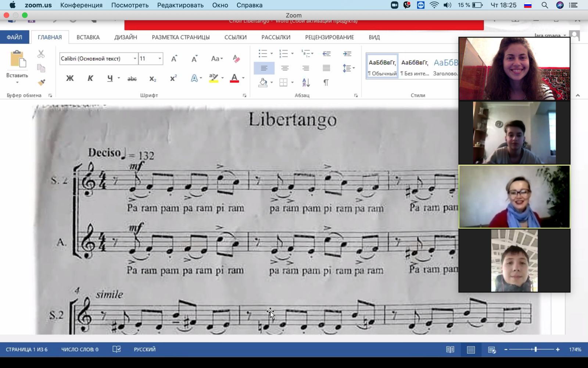Screen dimensions: 588x368
Task: Toggle subscript formatting
Action: [x=153, y=78]
